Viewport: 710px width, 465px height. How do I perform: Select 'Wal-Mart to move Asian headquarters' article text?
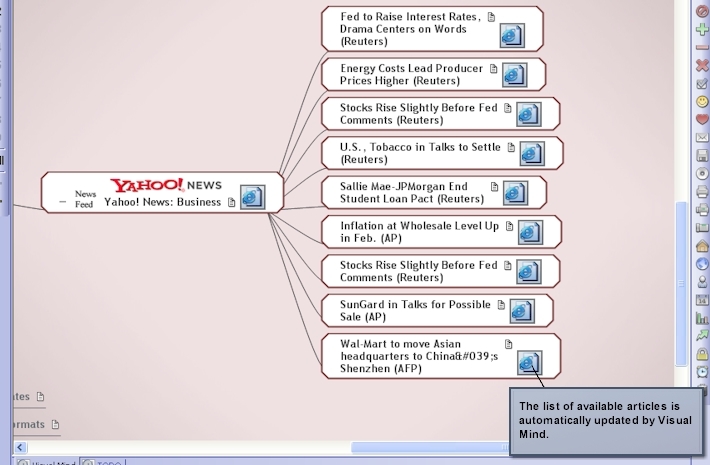419,356
